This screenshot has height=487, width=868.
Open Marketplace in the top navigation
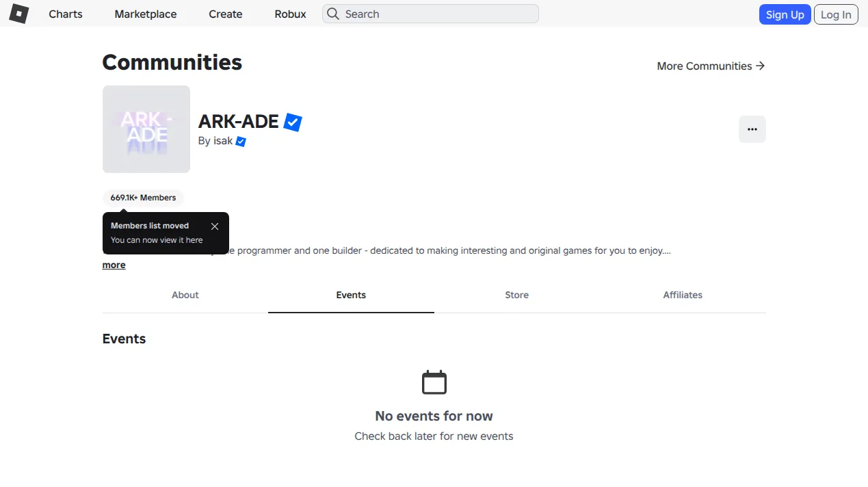click(x=146, y=14)
